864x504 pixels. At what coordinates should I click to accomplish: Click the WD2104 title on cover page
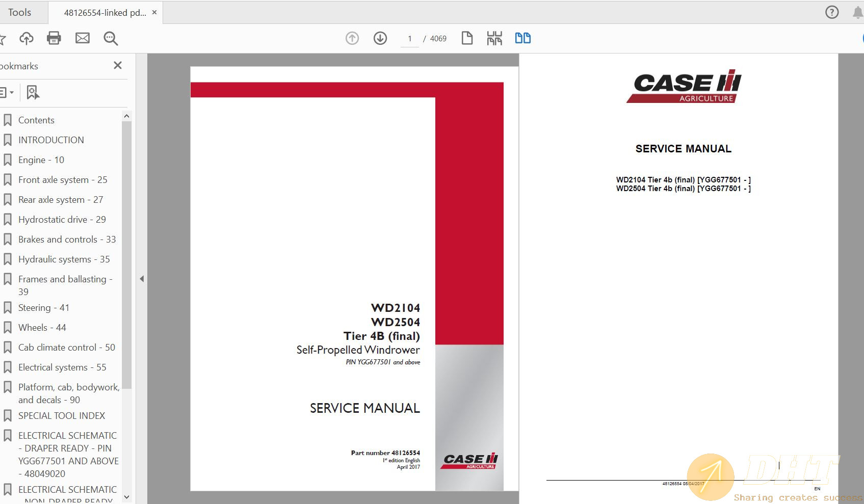pyautogui.click(x=396, y=308)
